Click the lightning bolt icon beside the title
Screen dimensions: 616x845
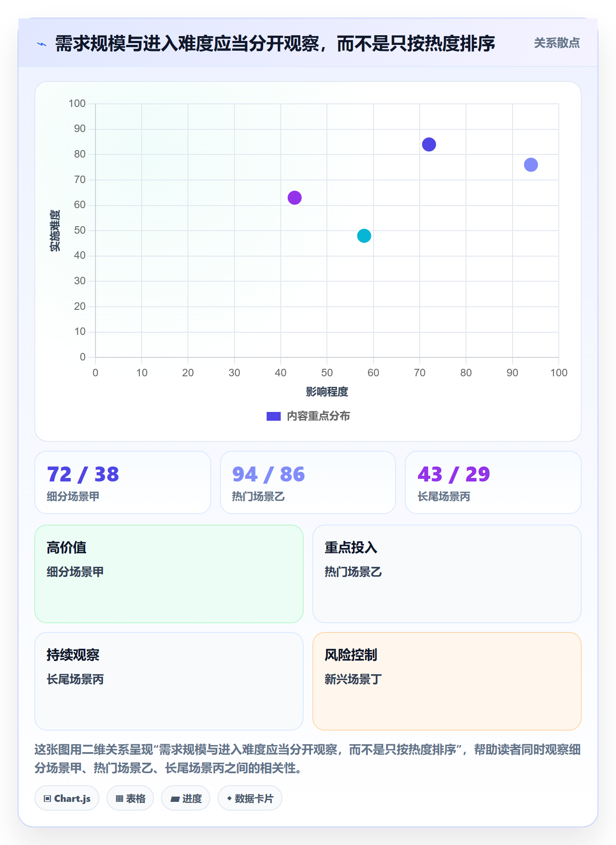pos(42,44)
